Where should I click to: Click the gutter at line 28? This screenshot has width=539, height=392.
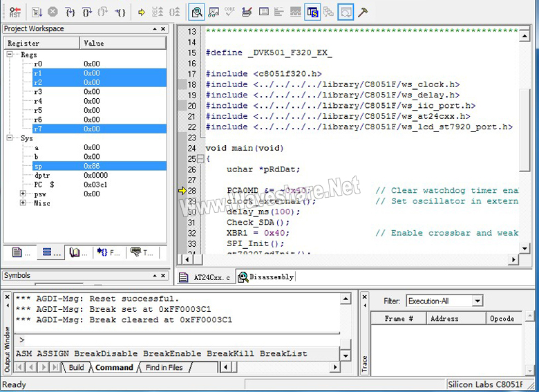coord(182,191)
